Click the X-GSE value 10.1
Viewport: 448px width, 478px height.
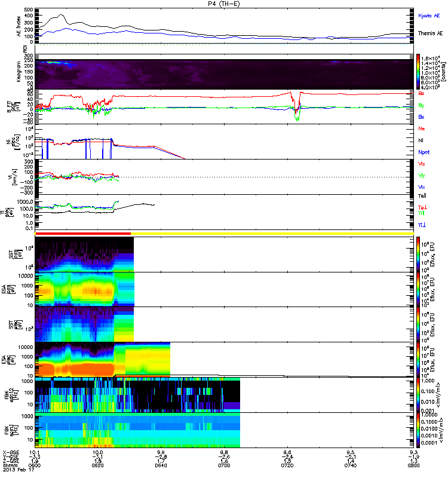[x=35, y=452]
